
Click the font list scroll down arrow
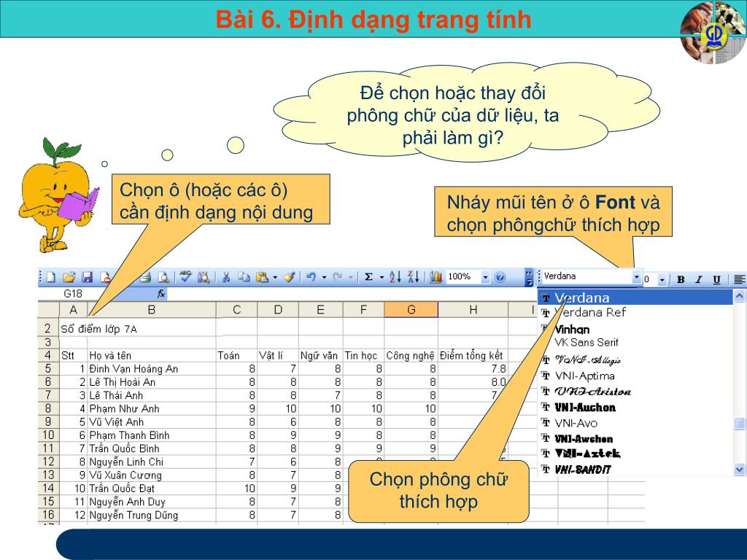pyautogui.click(x=740, y=470)
